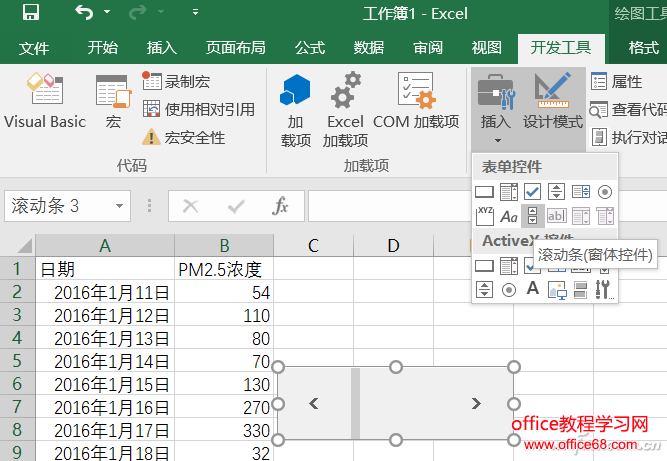This screenshot has height=461, width=667.
Task: Open the 宏 (Macros) dialog
Action: pyautogui.click(x=113, y=102)
